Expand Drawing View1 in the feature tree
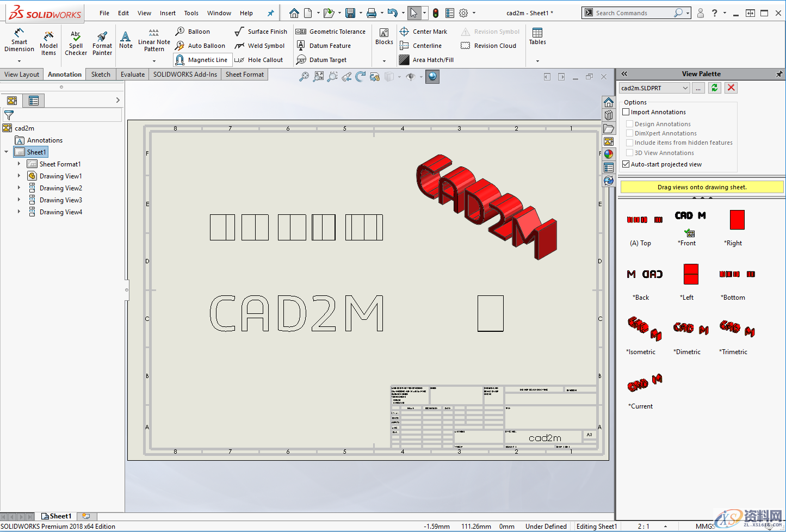This screenshot has height=532, width=786. (x=18, y=176)
